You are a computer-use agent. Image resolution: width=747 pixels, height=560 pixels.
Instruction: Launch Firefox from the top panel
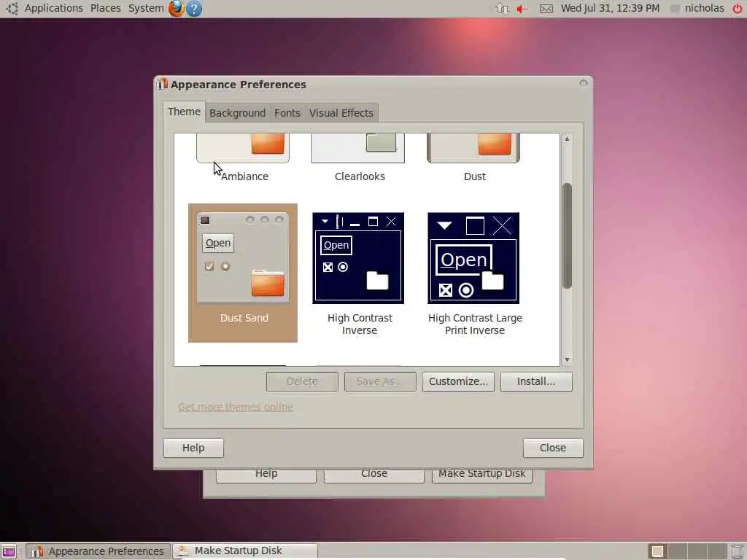point(177,8)
